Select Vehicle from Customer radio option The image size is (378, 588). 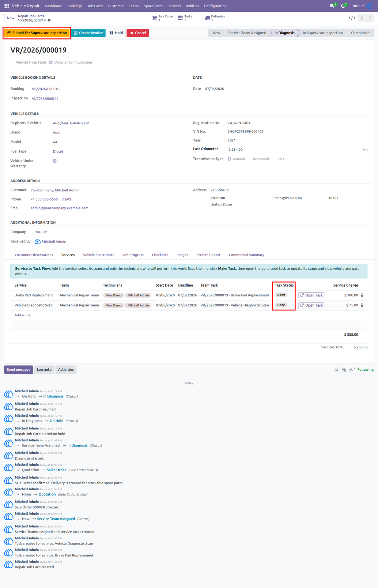tap(51, 62)
